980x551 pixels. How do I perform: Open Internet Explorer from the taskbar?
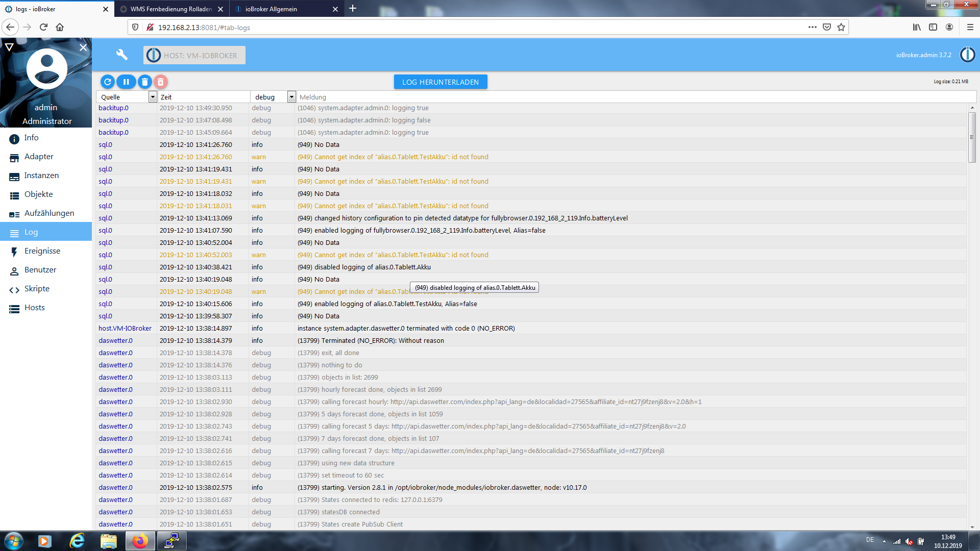point(77,541)
